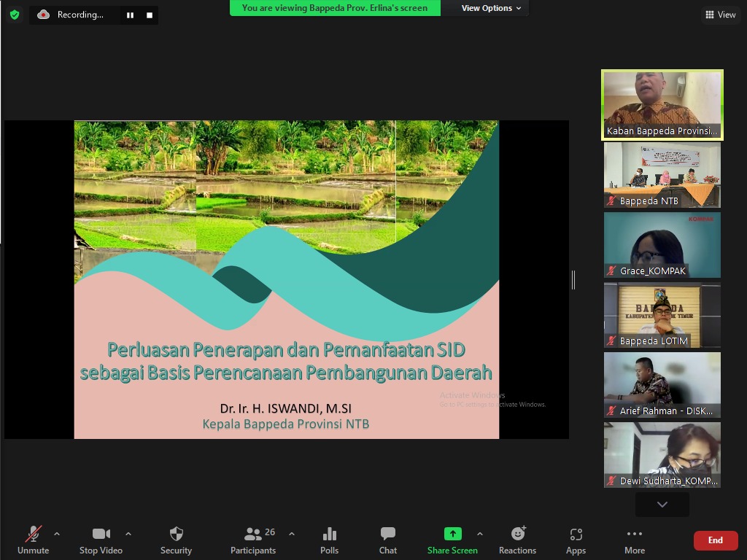Click the red End meeting button
Screen dimensions: 747x560
(715, 540)
